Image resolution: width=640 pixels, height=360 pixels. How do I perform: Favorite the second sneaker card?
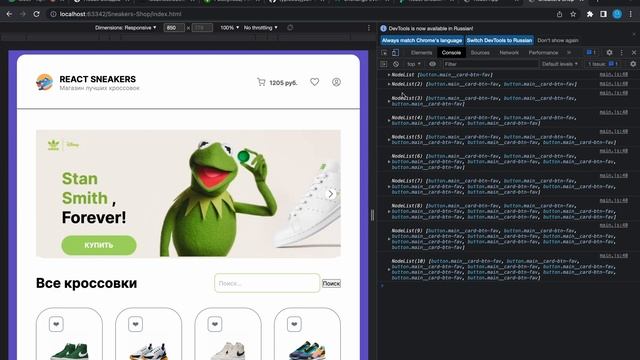coord(136,324)
